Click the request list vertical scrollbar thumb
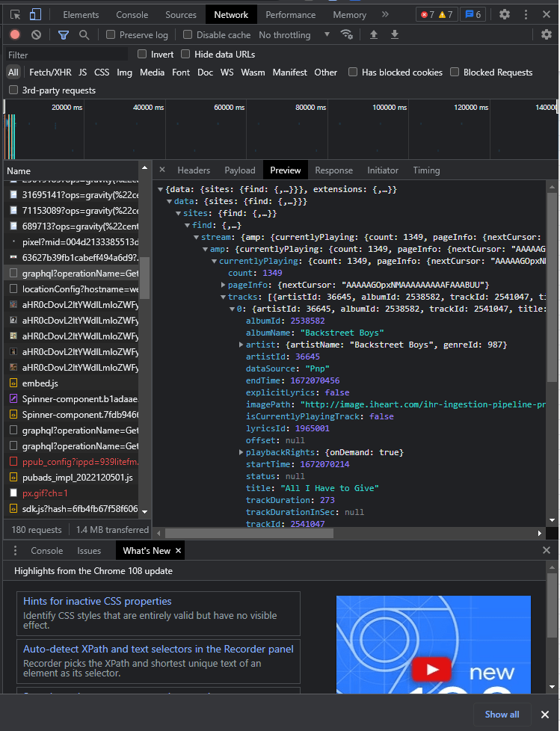 point(144,278)
